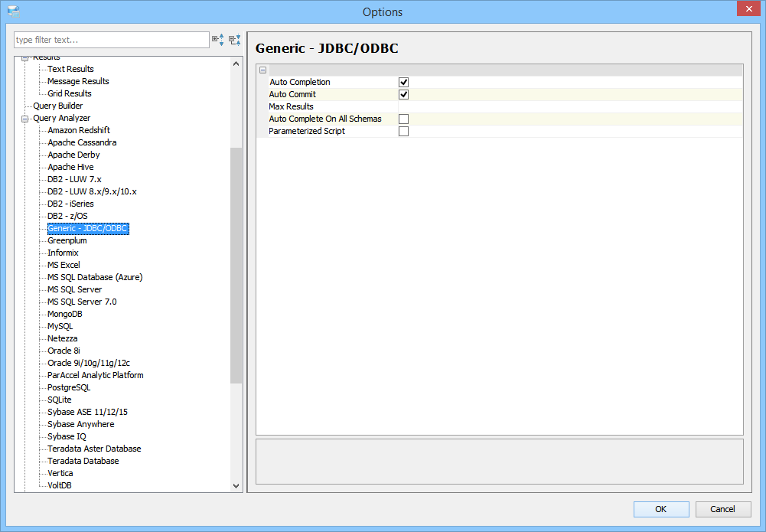Collapse the property grid section
Image resolution: width=766 pixels, height=532 pixels.
pos(262,70)
